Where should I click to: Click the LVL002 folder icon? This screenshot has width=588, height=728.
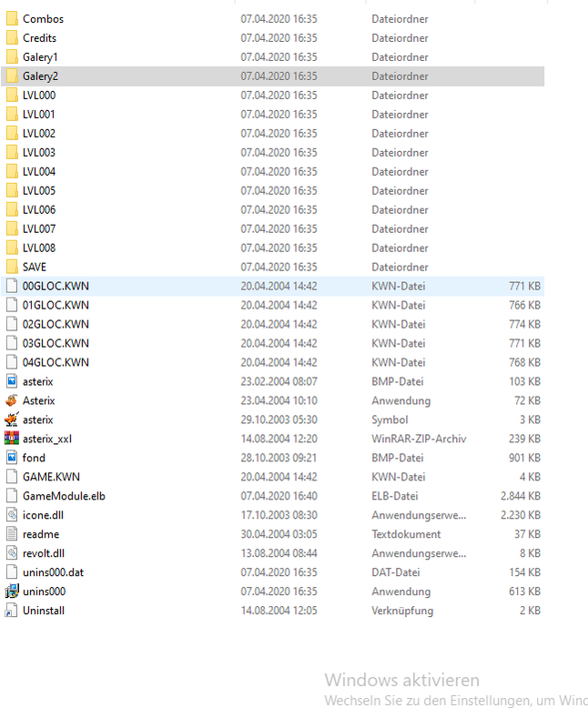[x=12, y=133]
